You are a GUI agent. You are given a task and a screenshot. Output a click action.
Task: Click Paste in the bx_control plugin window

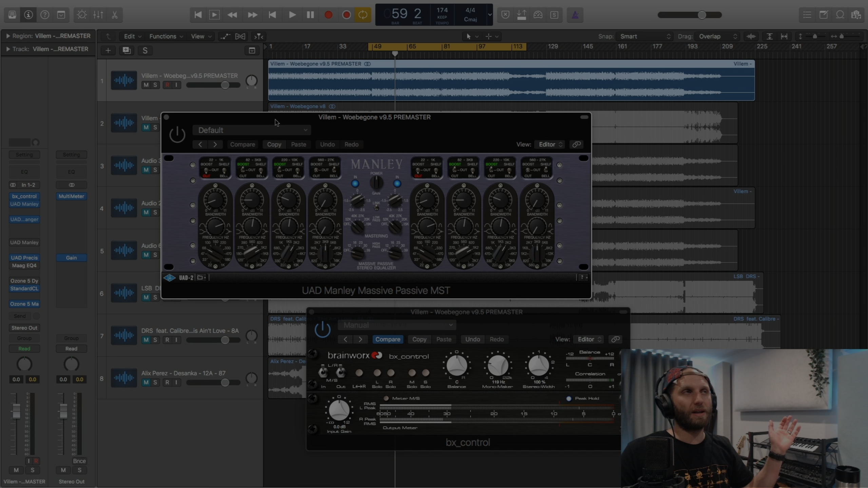(444, 339)
